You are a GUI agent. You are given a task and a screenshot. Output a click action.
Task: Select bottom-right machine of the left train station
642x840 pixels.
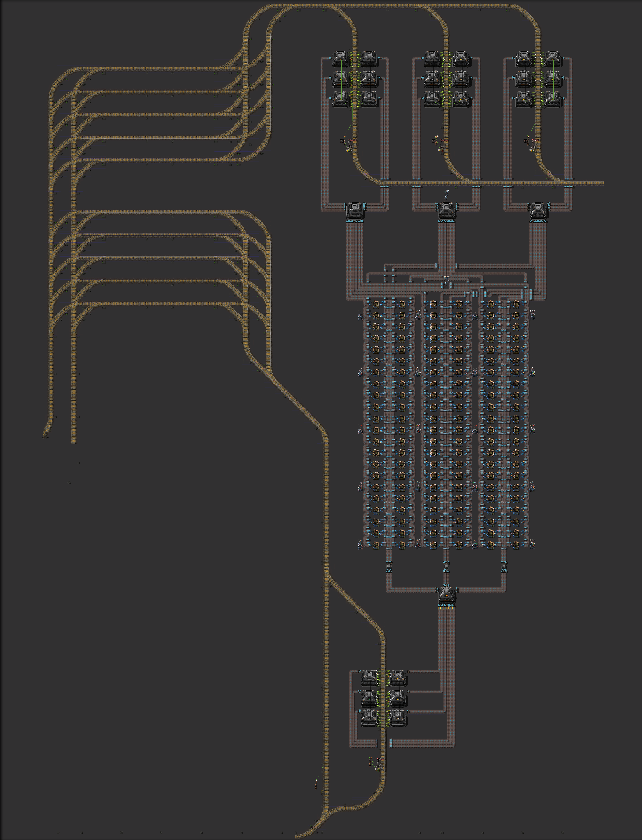click(369, 99)
